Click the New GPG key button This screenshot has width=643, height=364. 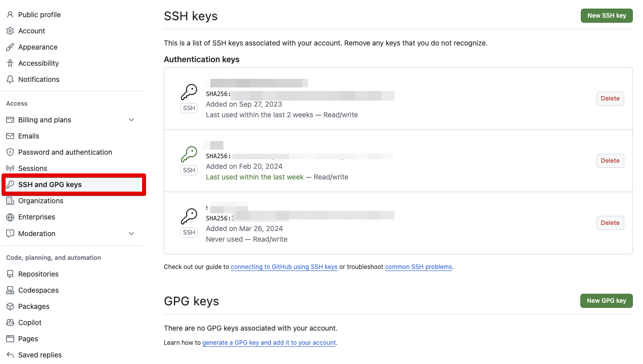pyautogui.click(x=606, y=301)
